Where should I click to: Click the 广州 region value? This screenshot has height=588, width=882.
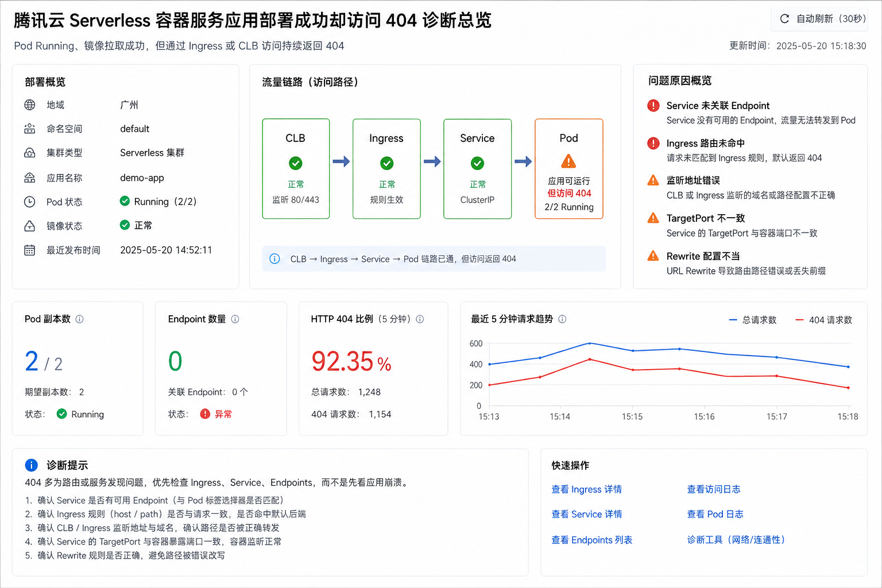129,105
